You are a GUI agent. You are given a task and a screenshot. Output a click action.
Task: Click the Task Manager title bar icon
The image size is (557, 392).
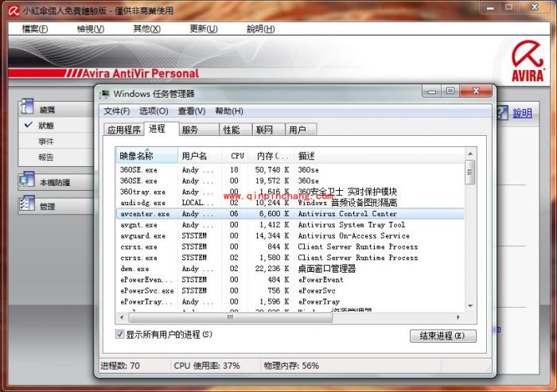pos(104,94)
